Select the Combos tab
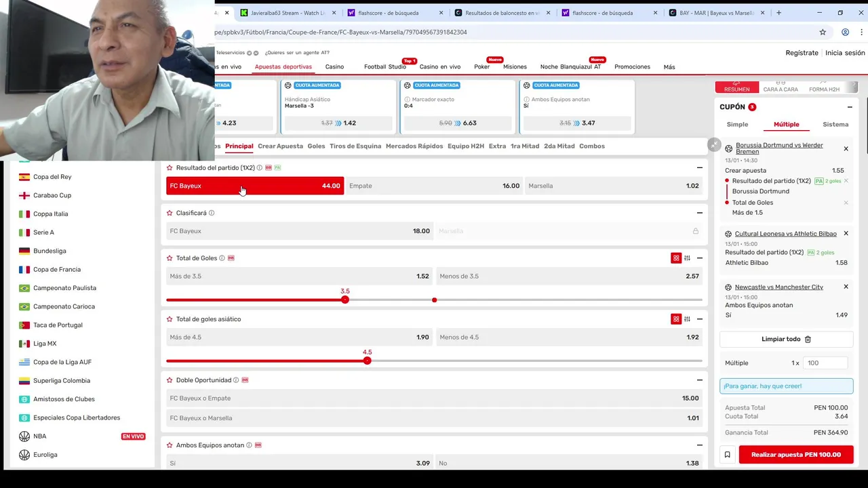 pos(592,146)
